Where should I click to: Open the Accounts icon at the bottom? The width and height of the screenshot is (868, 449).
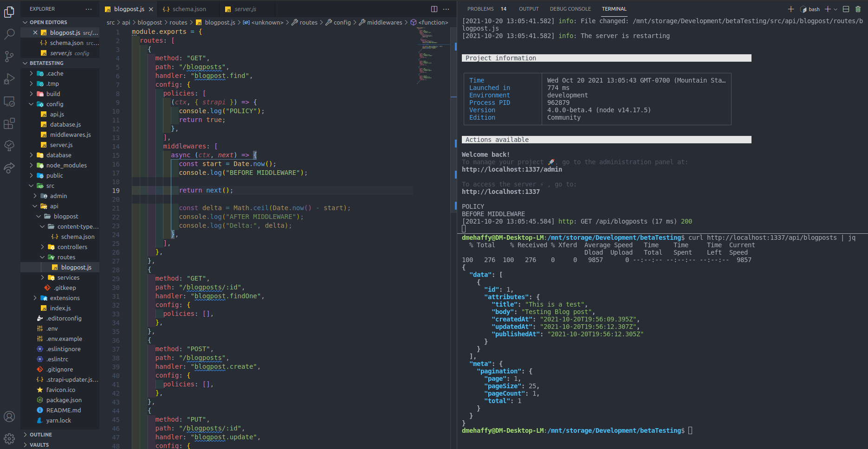tap(9, 416)
